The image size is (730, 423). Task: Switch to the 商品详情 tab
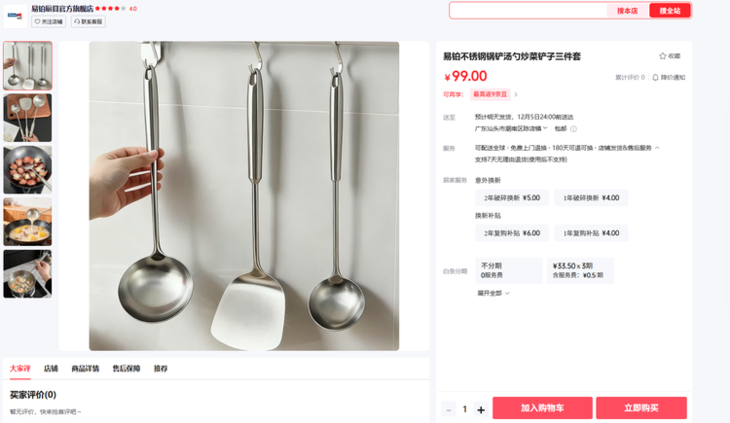85,369
